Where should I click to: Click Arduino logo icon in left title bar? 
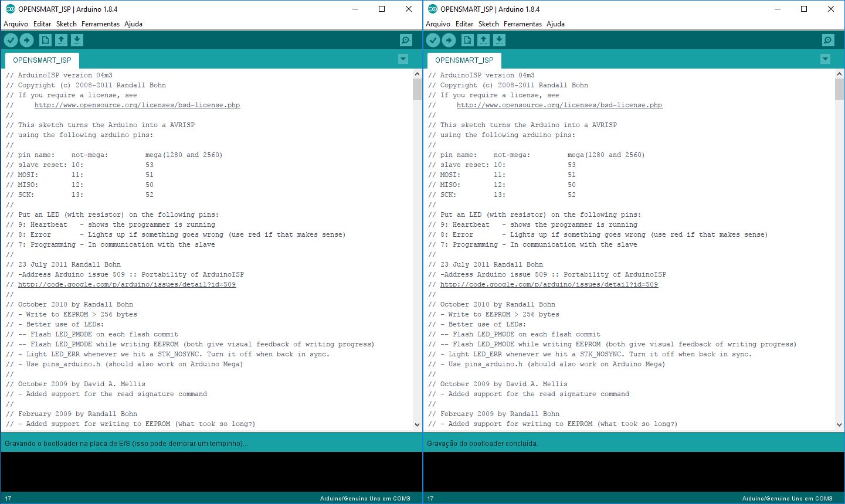pos(10,9)
